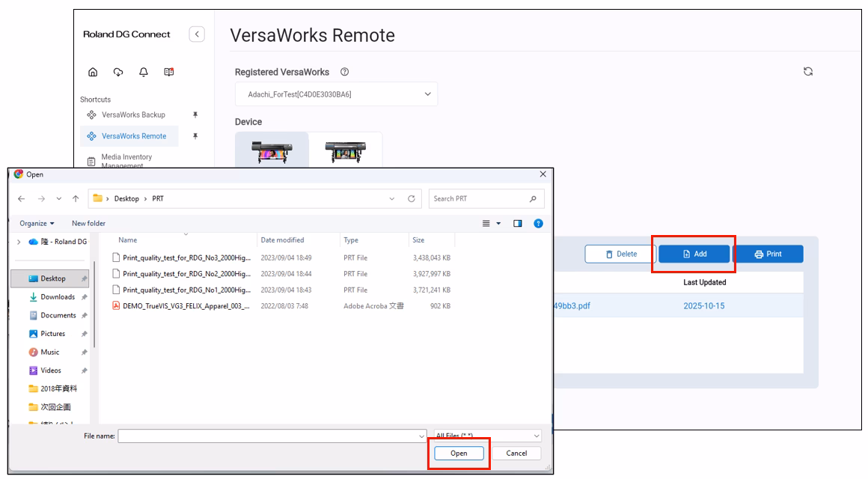The width and height of the screenshot is (868, 479).
Task: Toggle the pin beside VersaWorks Remote
Action: (195, 136)
